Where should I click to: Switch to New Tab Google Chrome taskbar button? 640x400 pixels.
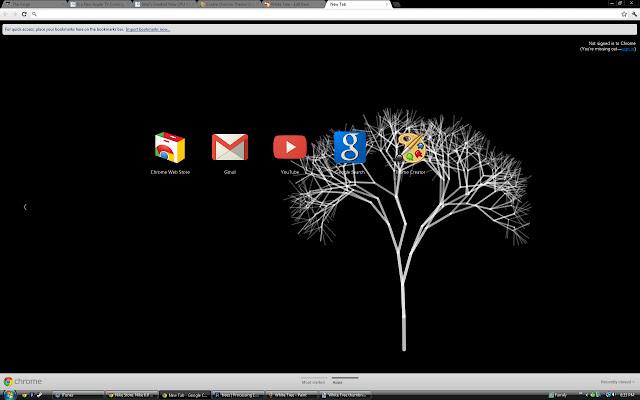click(184, 395)
